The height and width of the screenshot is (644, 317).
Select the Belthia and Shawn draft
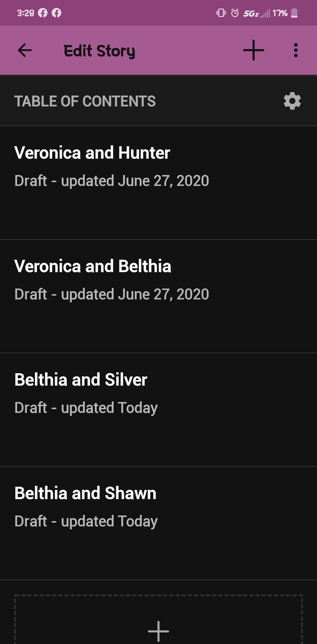(x=158, y=523)
